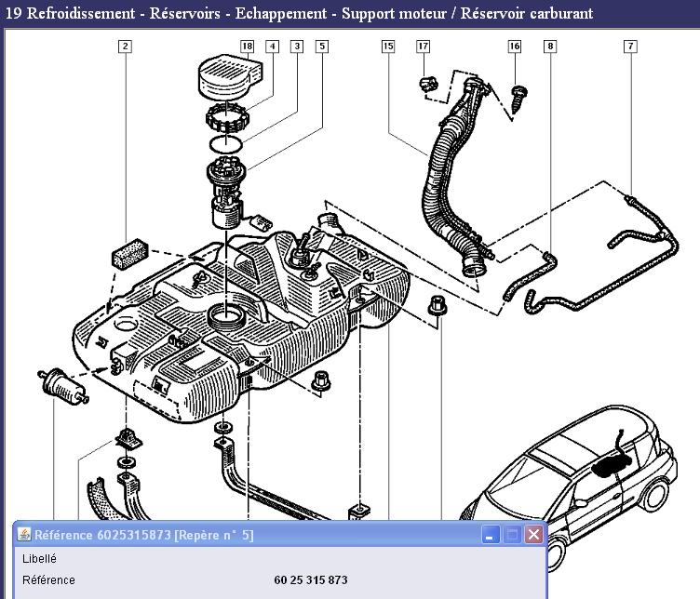This screenshot has height=599, width=700.
Task: Select callout number 18 box
Action: 247,46
